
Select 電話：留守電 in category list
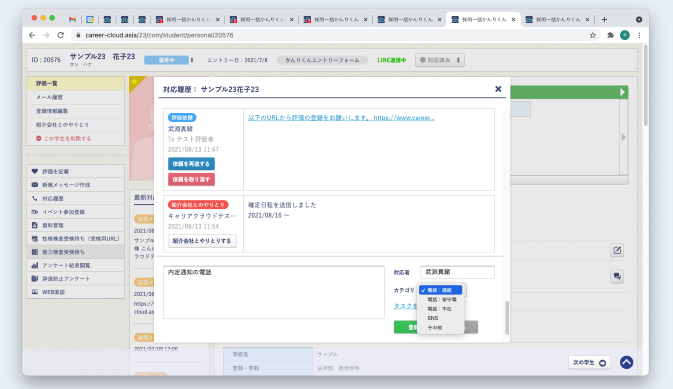(441, 300)
